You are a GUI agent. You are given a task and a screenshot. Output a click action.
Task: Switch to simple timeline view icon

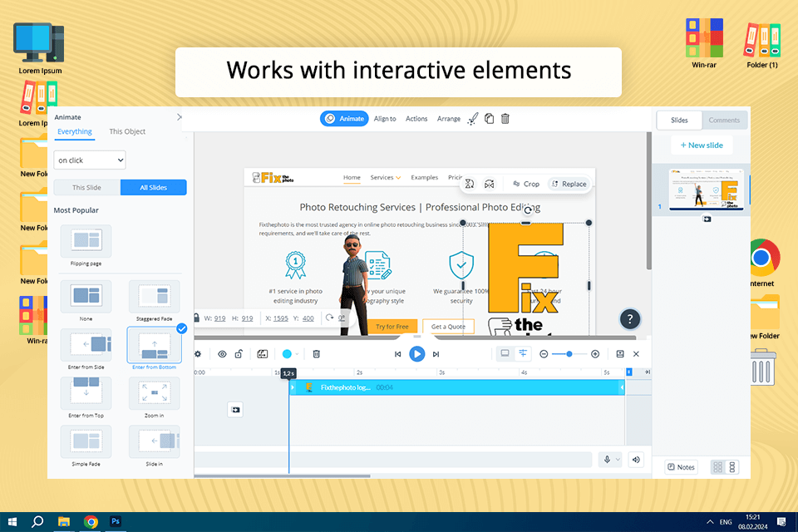pos(505,353)
